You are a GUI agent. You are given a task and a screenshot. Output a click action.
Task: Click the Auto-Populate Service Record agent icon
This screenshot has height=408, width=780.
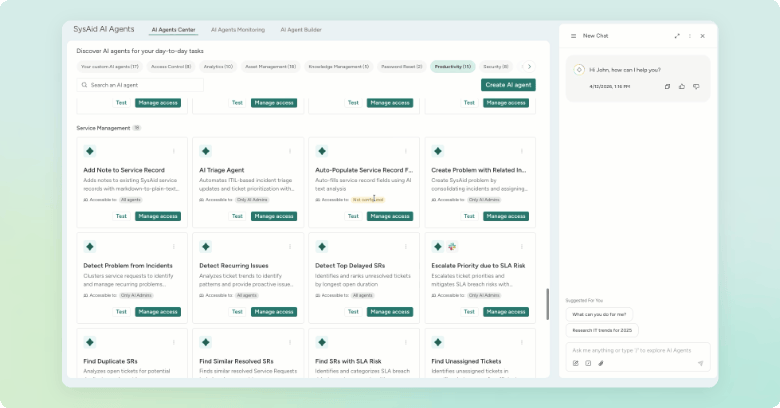322,151
